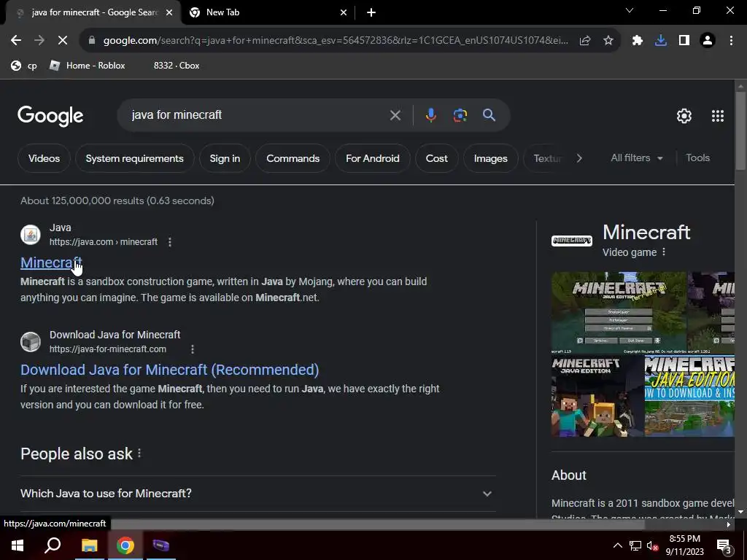The height and width of the screenshot is (560, 747).
Task: Open the Chrome downloads icon
Action: coord(661,41)
